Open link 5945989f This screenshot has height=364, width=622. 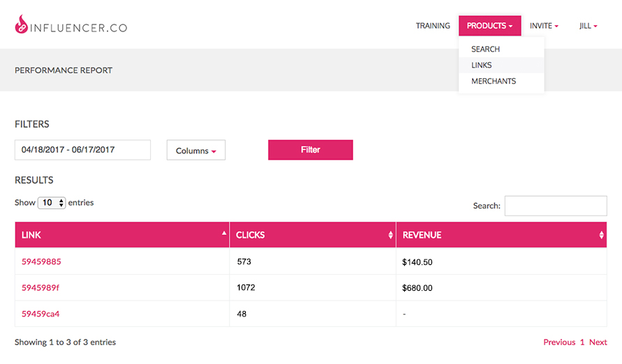pos(40,287)
